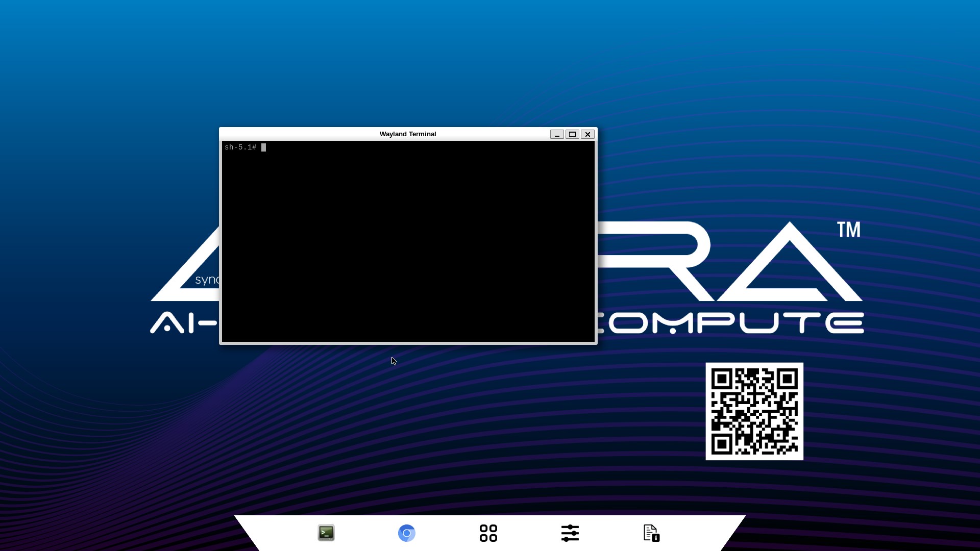Click the QR code on the desktop

(754, 411)
